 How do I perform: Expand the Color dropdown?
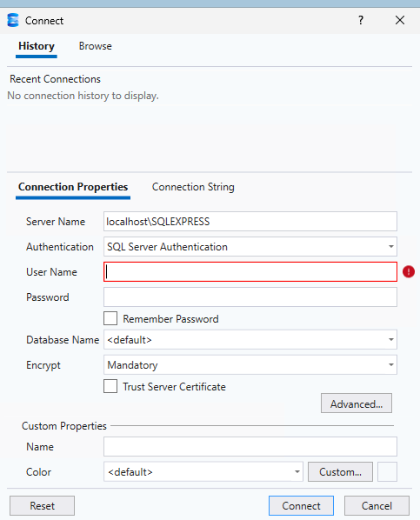click(203, 471)
